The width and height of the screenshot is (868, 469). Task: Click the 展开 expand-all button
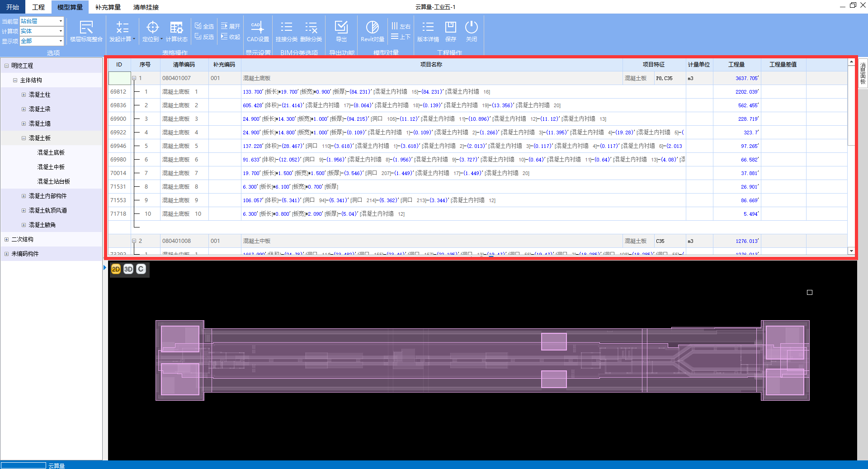coord(231,26)
